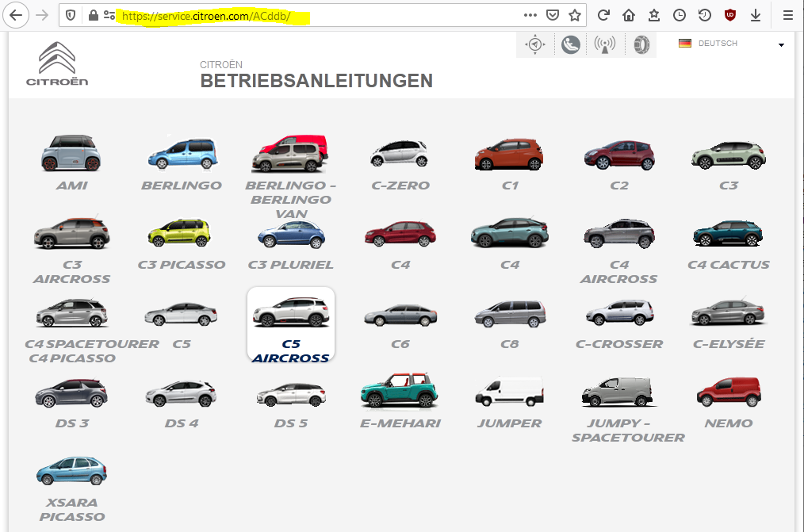The height and width of the screenshot is (532, 804).
Task: Save page to Pocket
Action: click(552, 15)
